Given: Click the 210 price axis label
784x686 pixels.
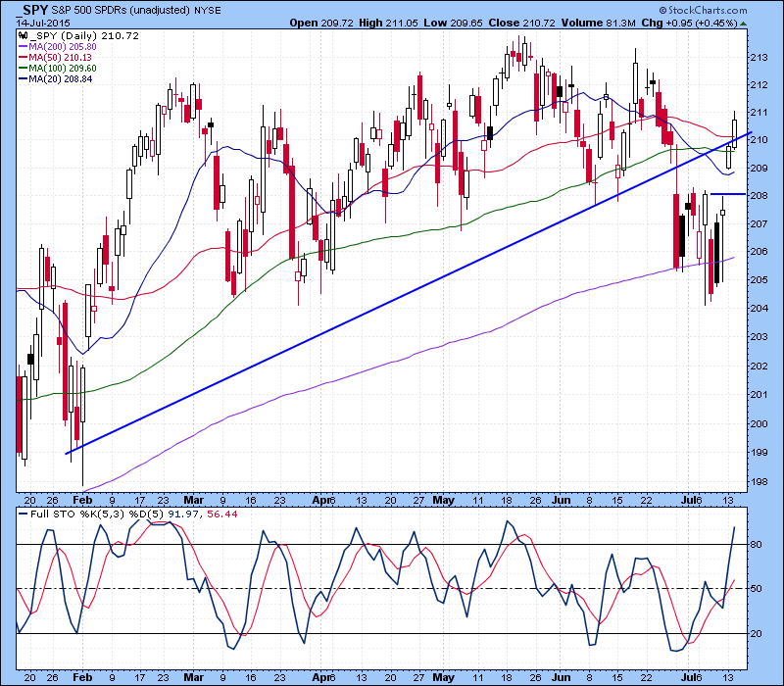Looking at the screenshot, I should 759,139.
